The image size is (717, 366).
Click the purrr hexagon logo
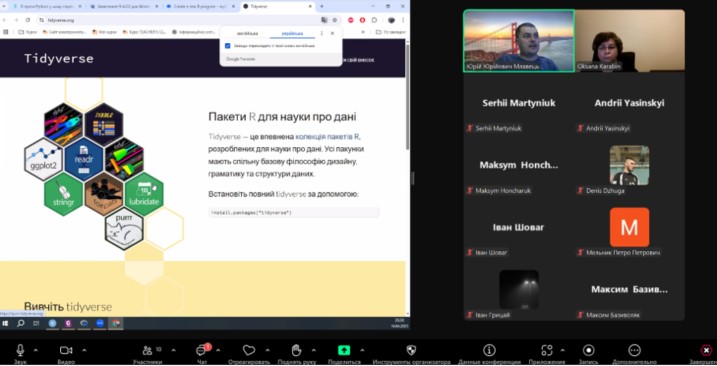click(x=124, y=229)
